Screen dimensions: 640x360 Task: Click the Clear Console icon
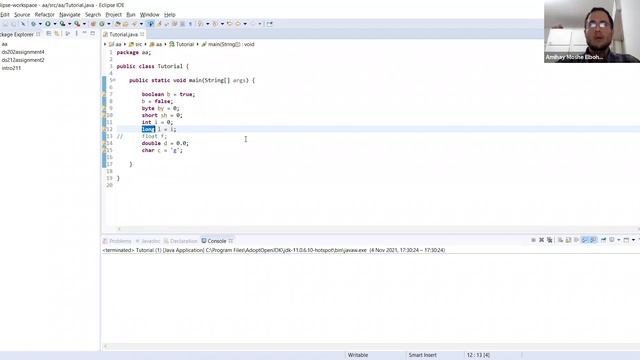(x=560, y=240)
